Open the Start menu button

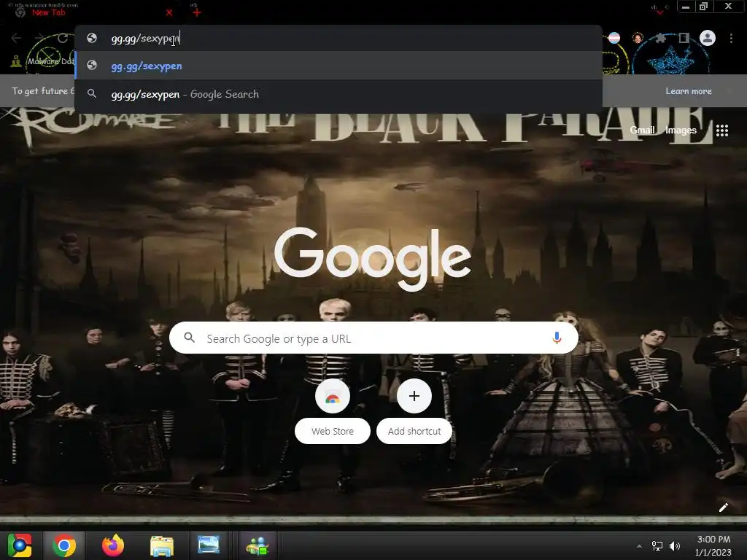(20, 545)
